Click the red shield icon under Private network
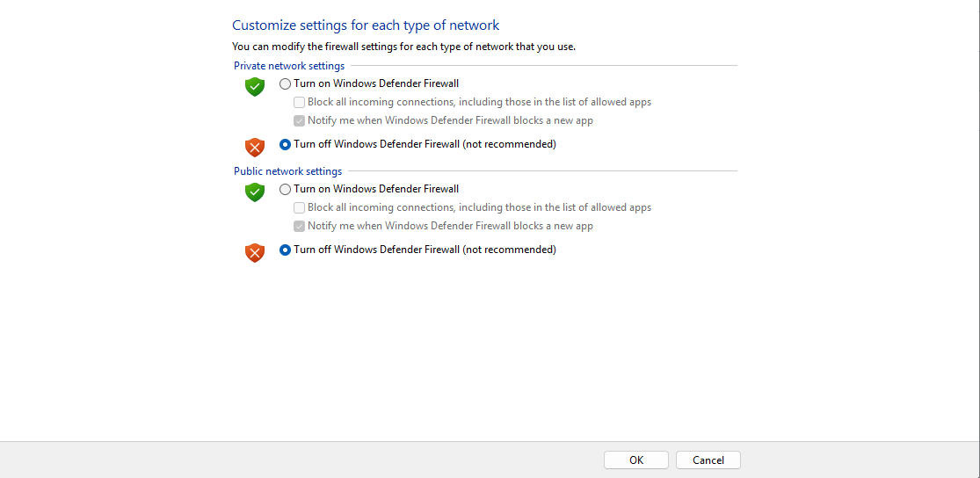The width and height of the screenshot is (980, 478). point(254,148)
